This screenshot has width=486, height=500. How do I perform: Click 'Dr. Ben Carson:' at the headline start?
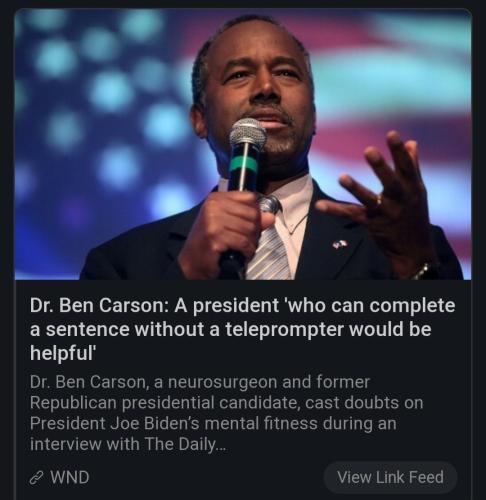pos(99,305)
